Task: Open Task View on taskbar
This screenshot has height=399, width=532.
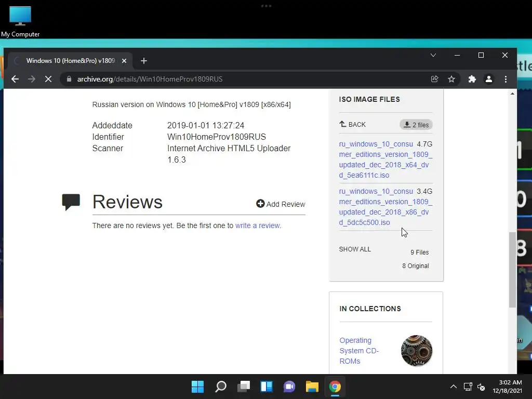Action: 244,387
